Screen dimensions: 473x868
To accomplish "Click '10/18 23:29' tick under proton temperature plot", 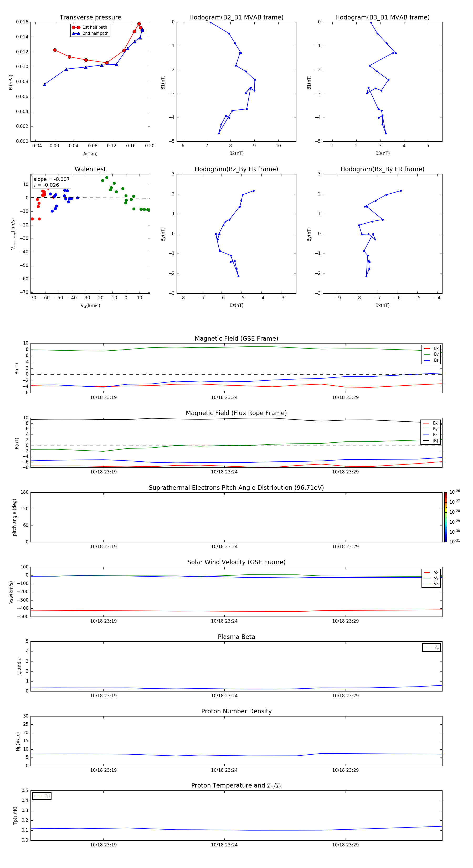I will coord(345,845).
